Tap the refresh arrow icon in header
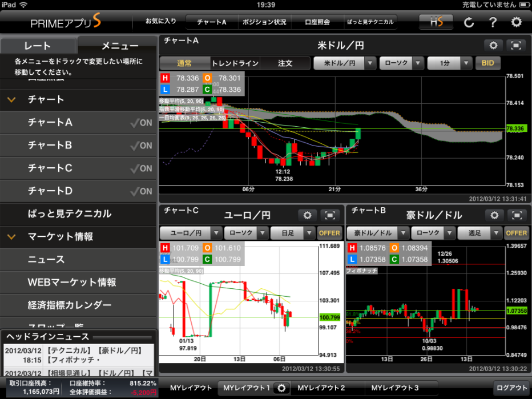Viewport: 532px width, 399px height. (x=469, y=23)
